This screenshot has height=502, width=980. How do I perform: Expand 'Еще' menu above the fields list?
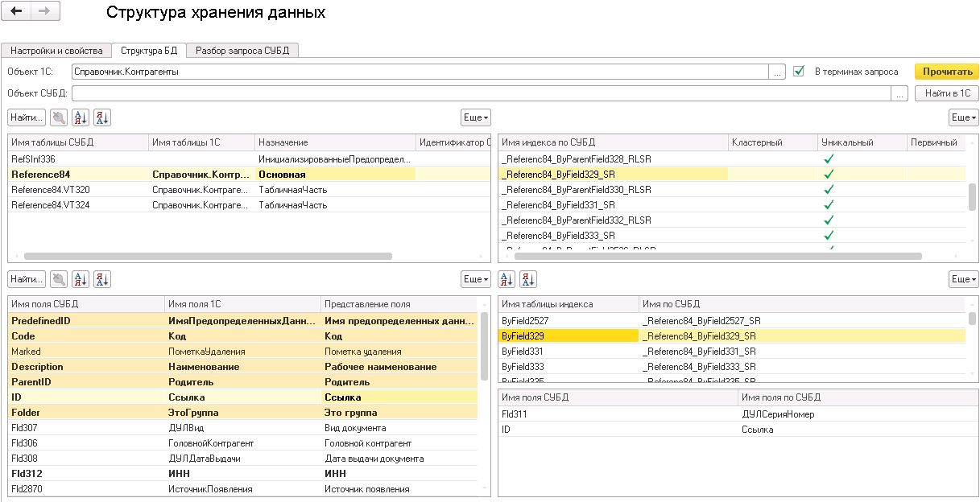[x=475, y=279]
